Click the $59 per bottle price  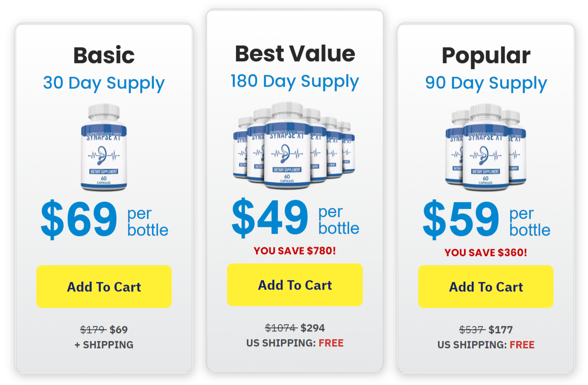pos(486,220)
